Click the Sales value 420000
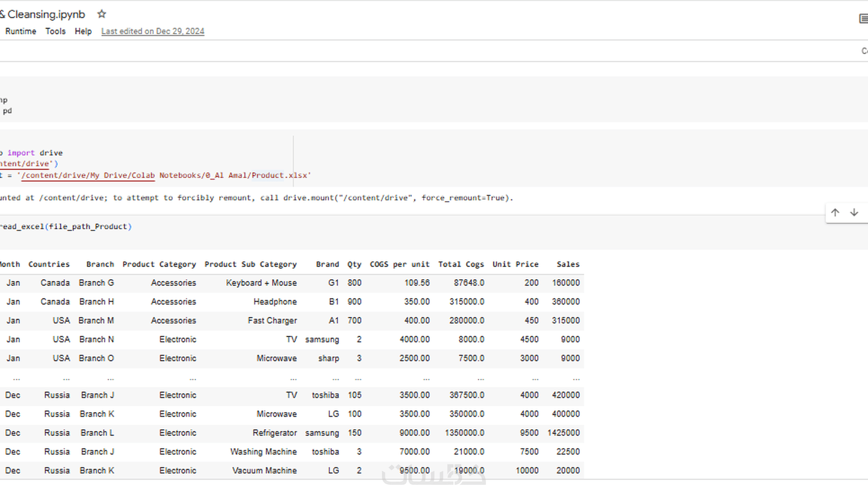 point(566,395)
